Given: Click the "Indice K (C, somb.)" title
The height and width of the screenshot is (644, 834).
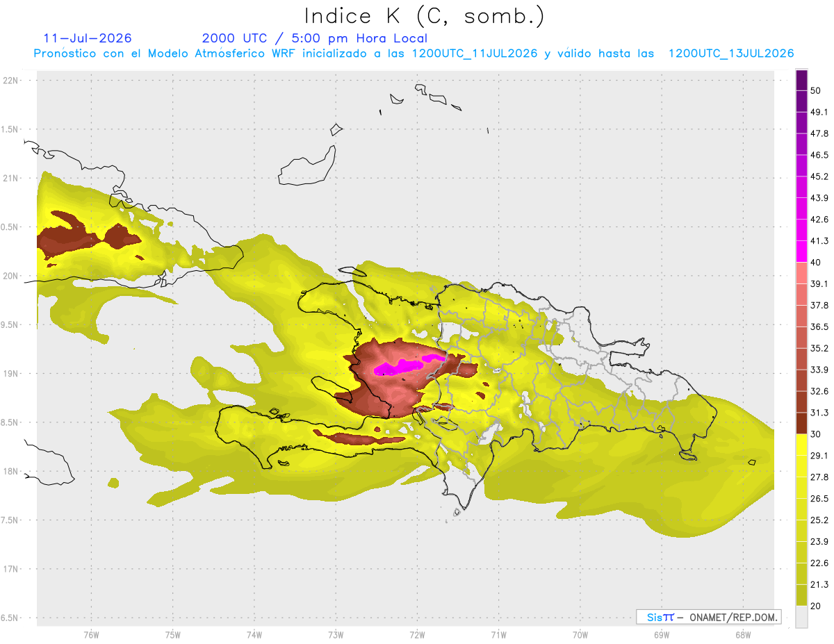Looking at the screenshot, I should click(425, 16).
